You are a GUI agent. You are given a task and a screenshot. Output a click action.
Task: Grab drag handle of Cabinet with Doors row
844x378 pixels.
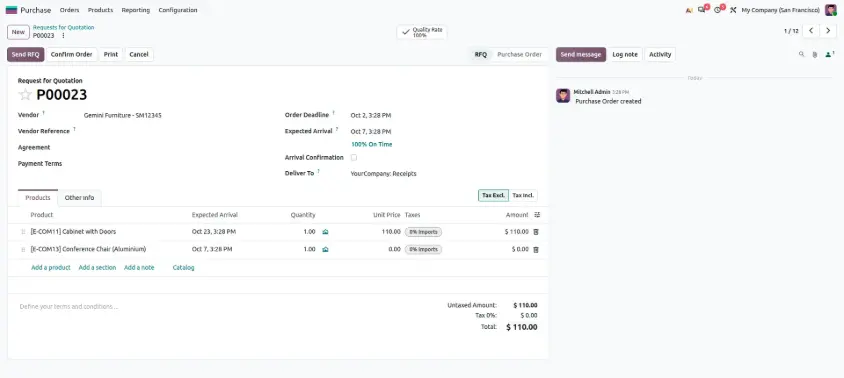tap(23, 232)
